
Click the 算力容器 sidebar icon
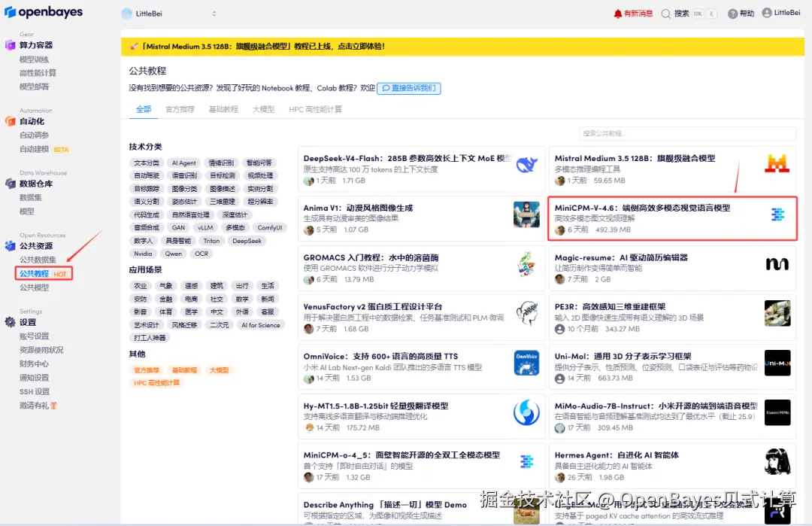click(10, 45)
